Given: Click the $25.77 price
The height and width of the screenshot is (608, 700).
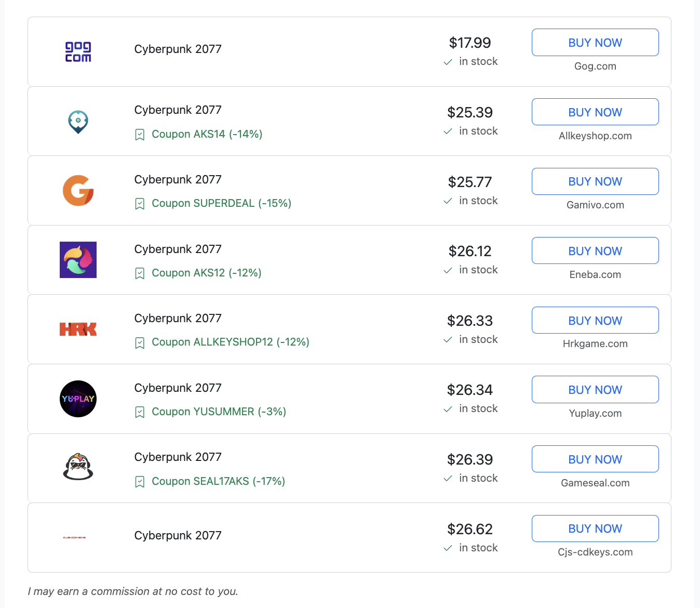Looking at the screenshot, I should 470,182.
